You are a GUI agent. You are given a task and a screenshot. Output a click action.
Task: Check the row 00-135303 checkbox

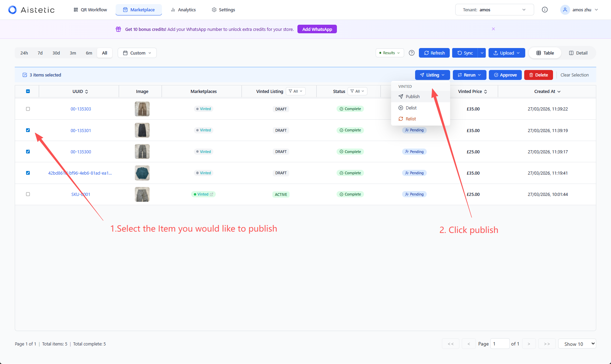pyautogui.click(x=28, y=109)
